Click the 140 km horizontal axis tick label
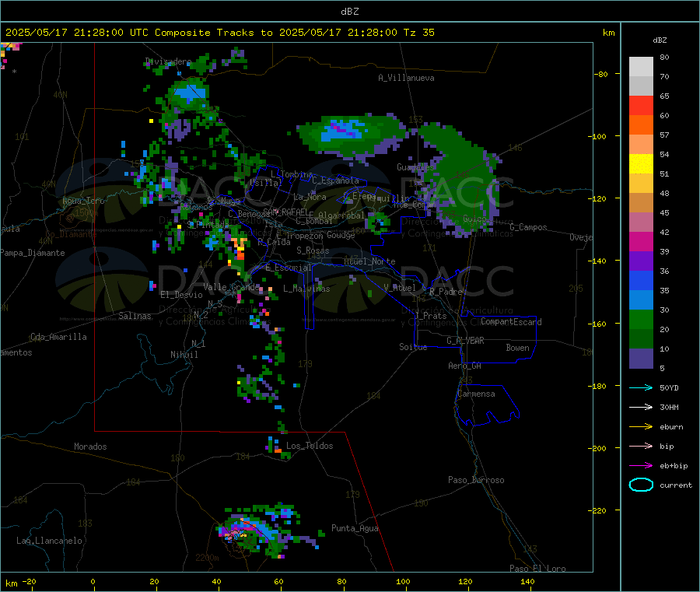This screenshot has height=592, width=700. click(527, 581)
